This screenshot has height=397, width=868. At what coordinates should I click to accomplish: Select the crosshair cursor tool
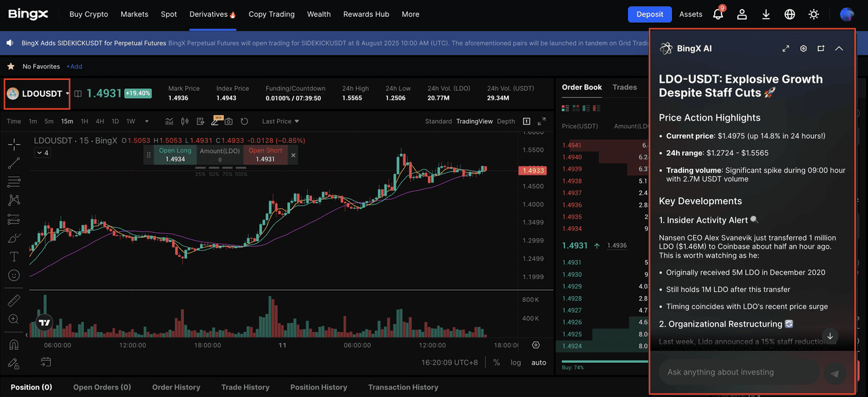tap(14, 144)
